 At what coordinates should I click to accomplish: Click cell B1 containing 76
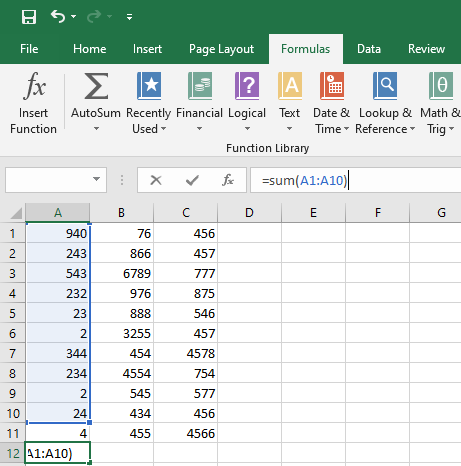tap(121, 233)
